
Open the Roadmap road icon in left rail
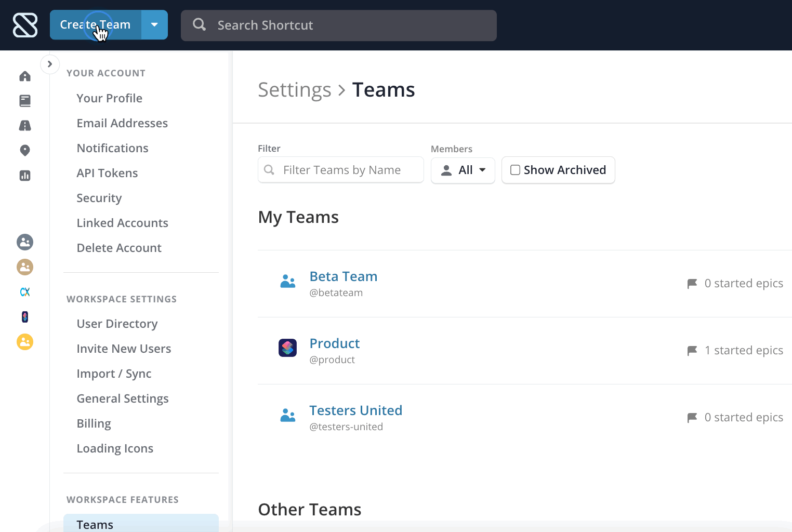[25, 125]
